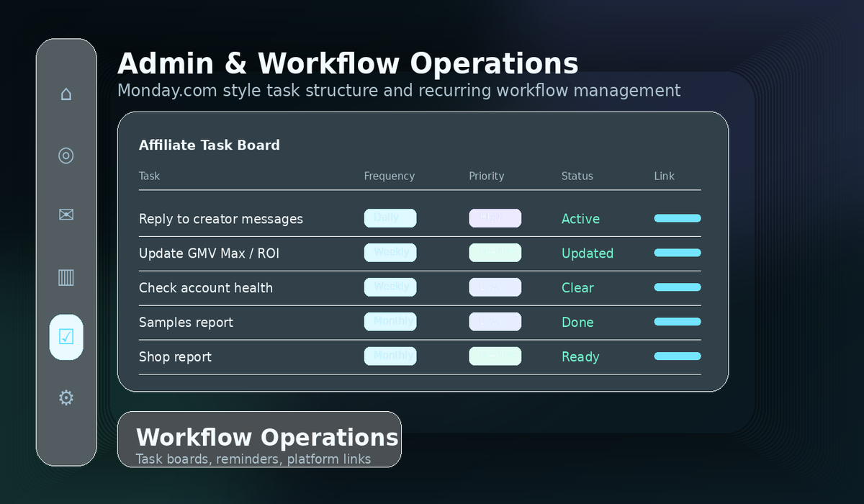Open link bar for Samples report
Image resolution: width=864 pixels, height=504 pixels.
coord(678,322)
